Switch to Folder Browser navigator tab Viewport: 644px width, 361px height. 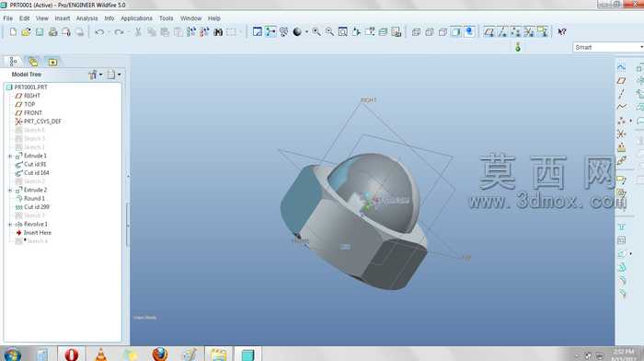(x=33, y=62)
